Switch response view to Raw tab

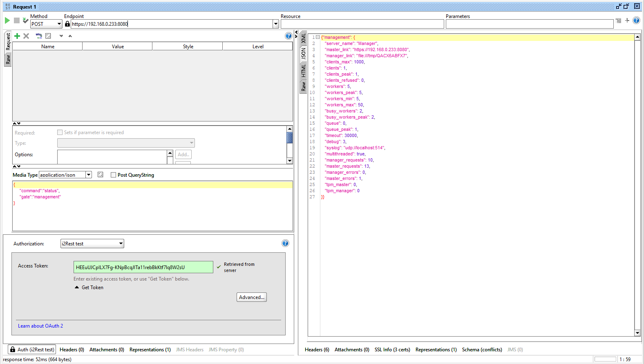click(303, 86)
